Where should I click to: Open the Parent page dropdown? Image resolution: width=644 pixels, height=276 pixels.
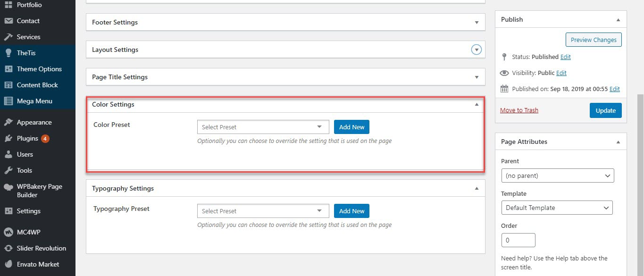[558, 176]
